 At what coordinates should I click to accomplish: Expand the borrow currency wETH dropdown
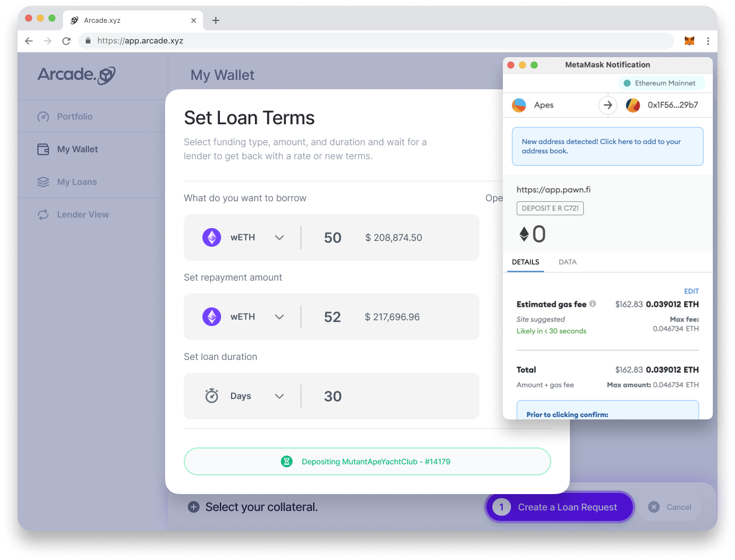[279, 237]
